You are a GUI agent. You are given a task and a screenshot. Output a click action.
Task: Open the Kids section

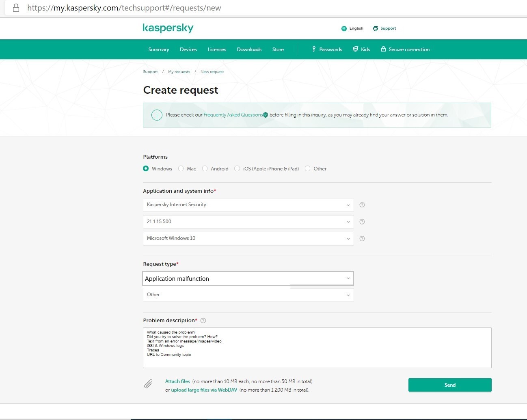click(361, 50)
